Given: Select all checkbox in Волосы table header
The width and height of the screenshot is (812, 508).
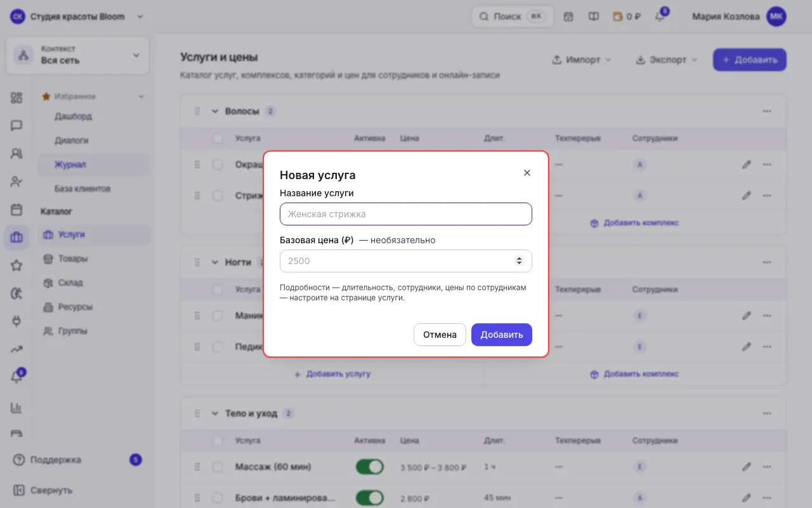Looking at the screenshot, I should tap(218, 138).
